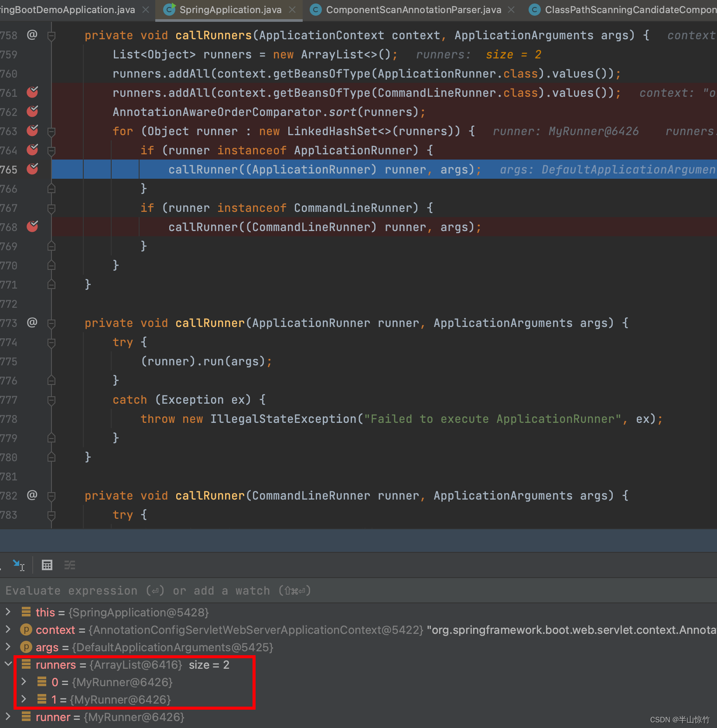Close the SpringBootDemoApplication.java tab
Image resolution: width=717 pixels, height=728 pixels.
coord(146,10)
